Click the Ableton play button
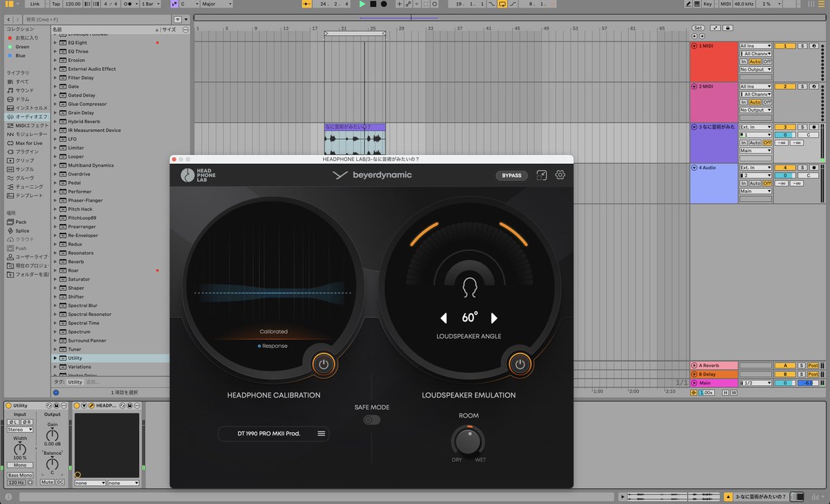 pyautogui.click(x=362, y=4)
